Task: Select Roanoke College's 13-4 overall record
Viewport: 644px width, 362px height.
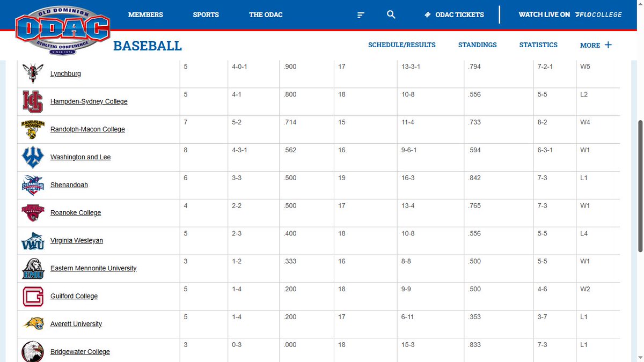Action: [408, 206]
